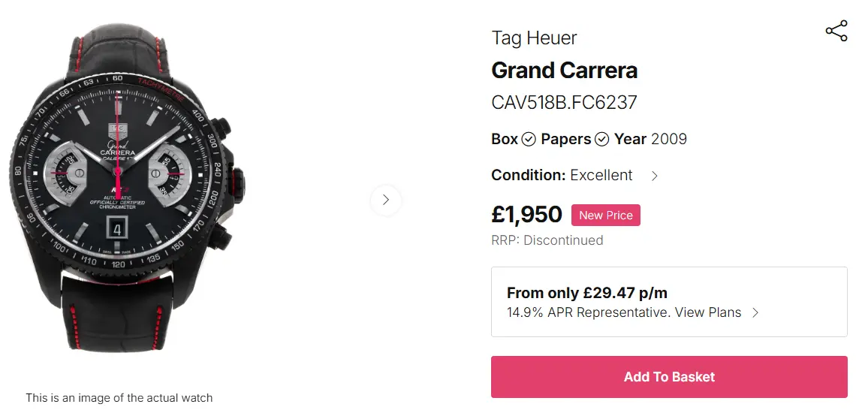Click the Year 2009 label
The height and width of the screenshot is (413, 868).
click(650, 140)
